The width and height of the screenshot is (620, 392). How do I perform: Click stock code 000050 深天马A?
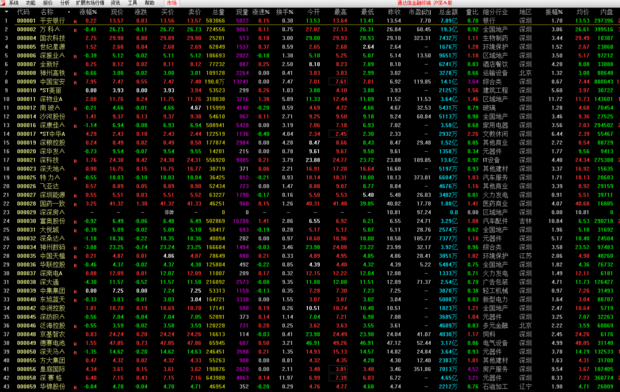[x=26, y=352]
